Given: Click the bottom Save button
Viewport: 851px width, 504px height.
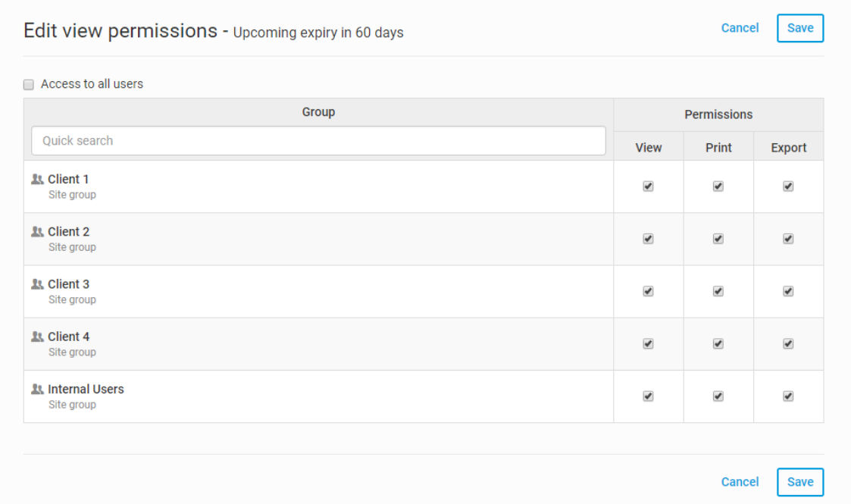Looking at the screenshot, I should (x=800, y=482).
